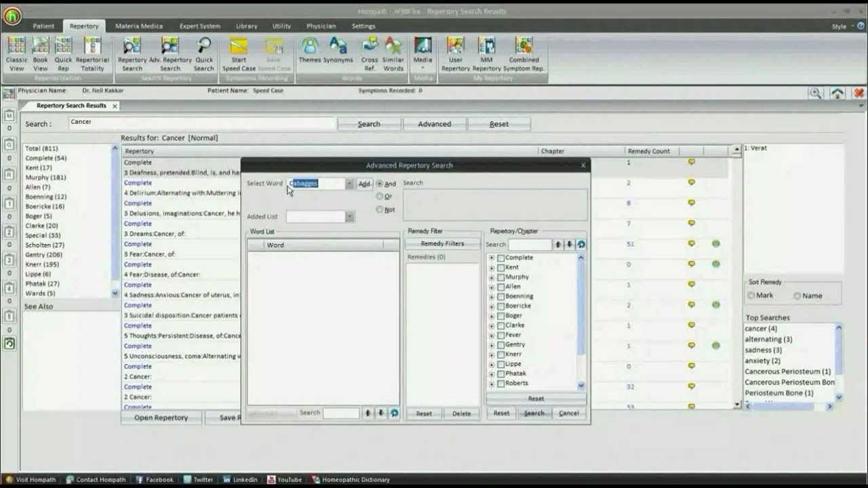Screen dimensions: 868x488
Task: Click the Remedy Filters button
Action: 442,243
